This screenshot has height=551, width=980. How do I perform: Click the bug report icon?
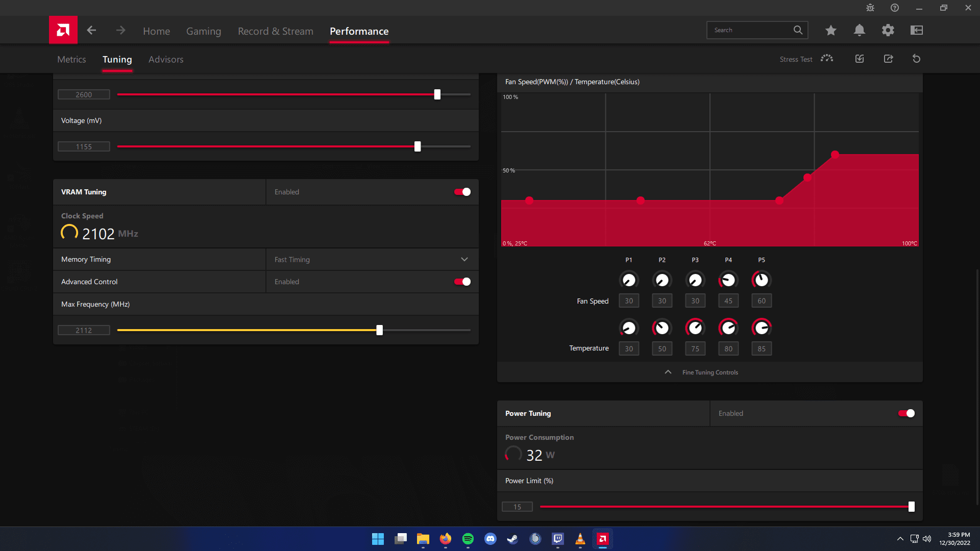click(x=870, y=8)
